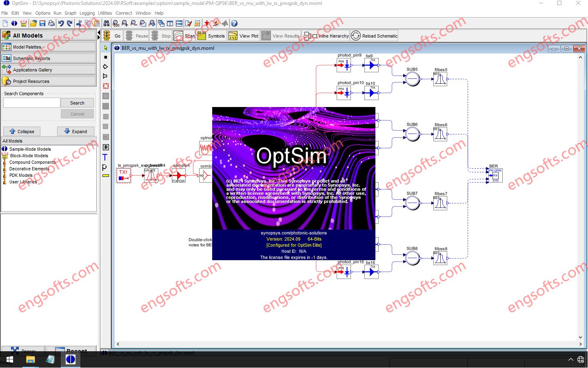Select the blue T text tool
Image resolution: width=588 pixels, height=368 pixels.
point(105,157)
